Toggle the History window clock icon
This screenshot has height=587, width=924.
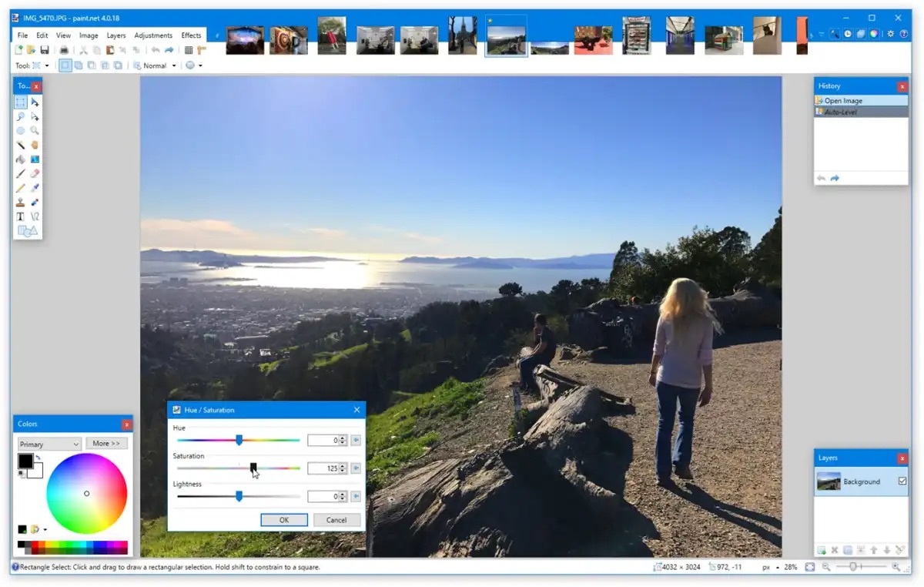click(848, 34)
